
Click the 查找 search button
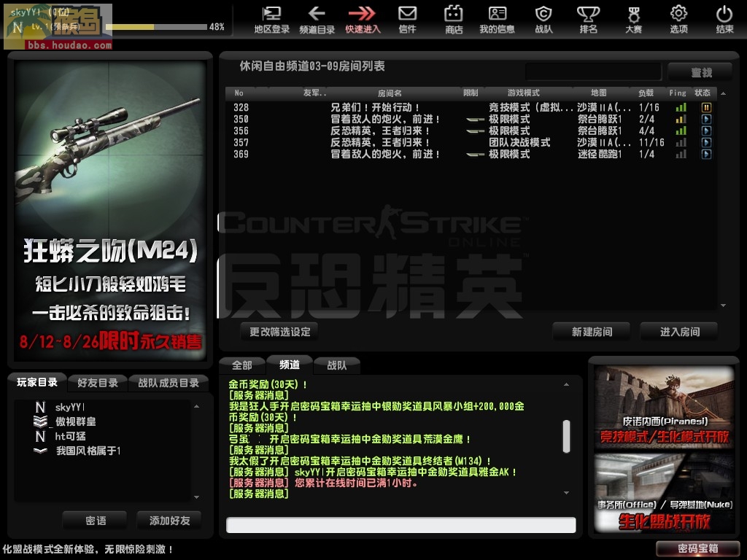click(700, 72)
